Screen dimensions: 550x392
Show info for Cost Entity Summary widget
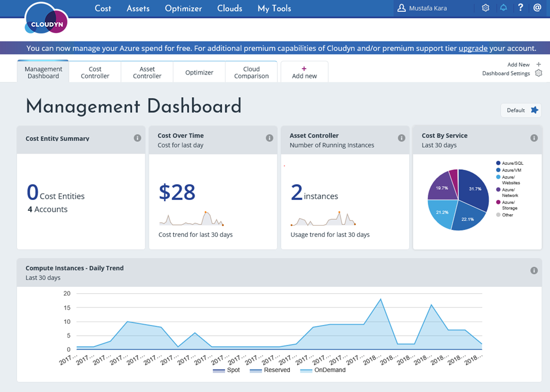click(x=137, y=138)
